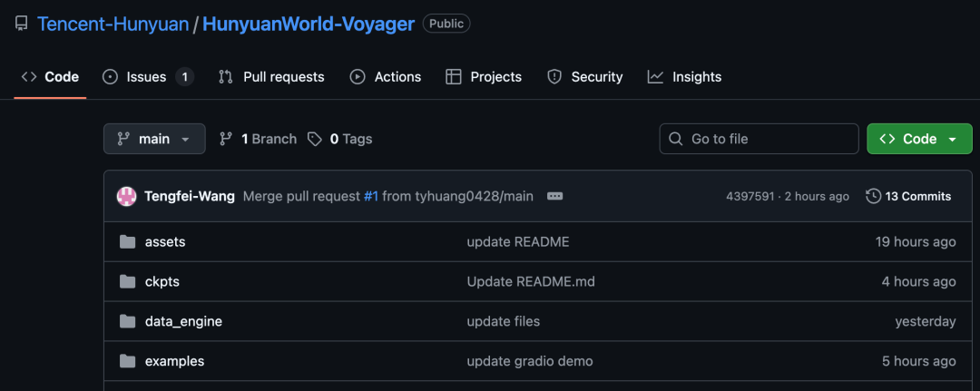The image size is (980, 391).
Task: Click the Projects table icon
Action: tap(453, 77)
